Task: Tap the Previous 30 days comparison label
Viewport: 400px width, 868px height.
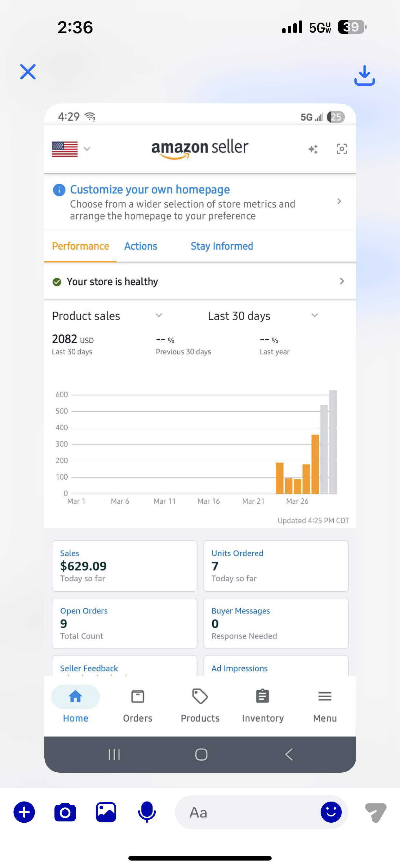Action: point(184,352)
